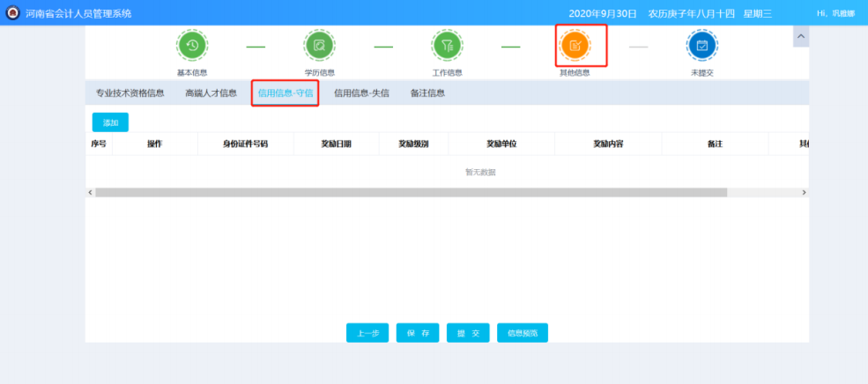Click the 基本信息 step icon
Image resolution: width=868 pixels, height=384 pixels.
192,46
